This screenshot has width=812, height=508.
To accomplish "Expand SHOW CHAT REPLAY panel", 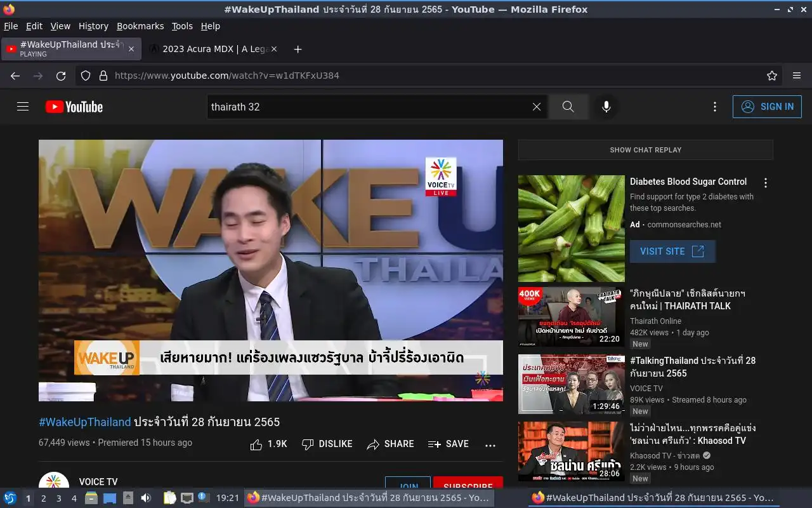I will point(645,150).
